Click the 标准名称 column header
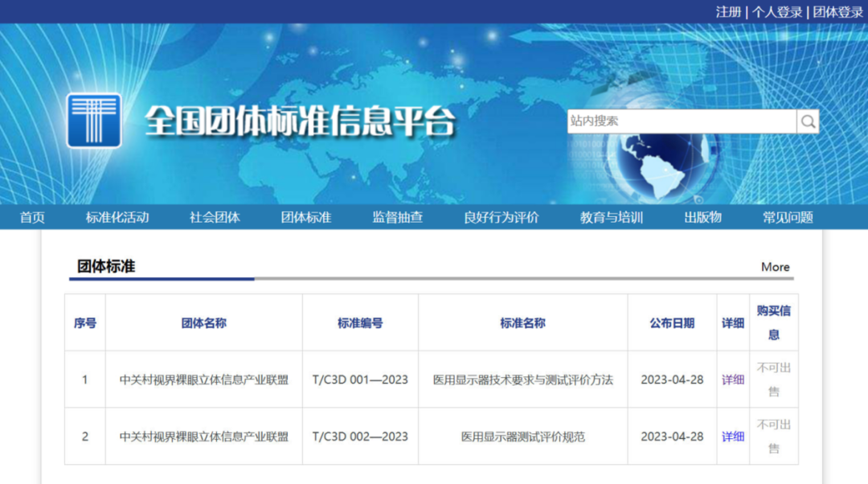The height and width of the screenshot is (484, 868). [x=523, y=323]
